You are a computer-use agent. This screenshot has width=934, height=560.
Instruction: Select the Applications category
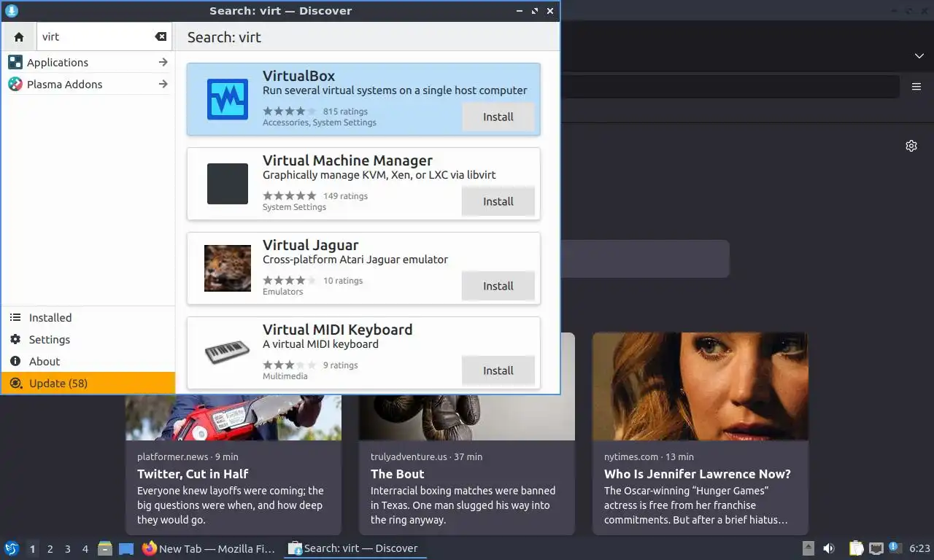point(88,62)
